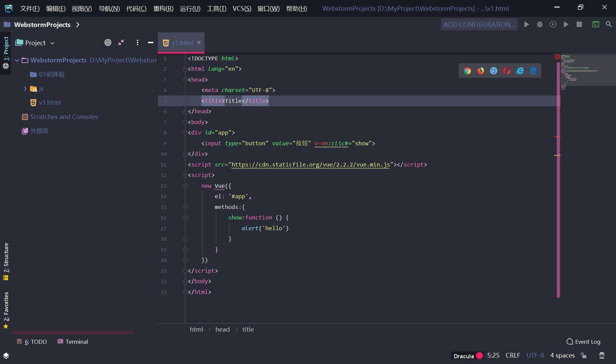Click the Opera browser preview icon
616x364 pixels.
507,71
